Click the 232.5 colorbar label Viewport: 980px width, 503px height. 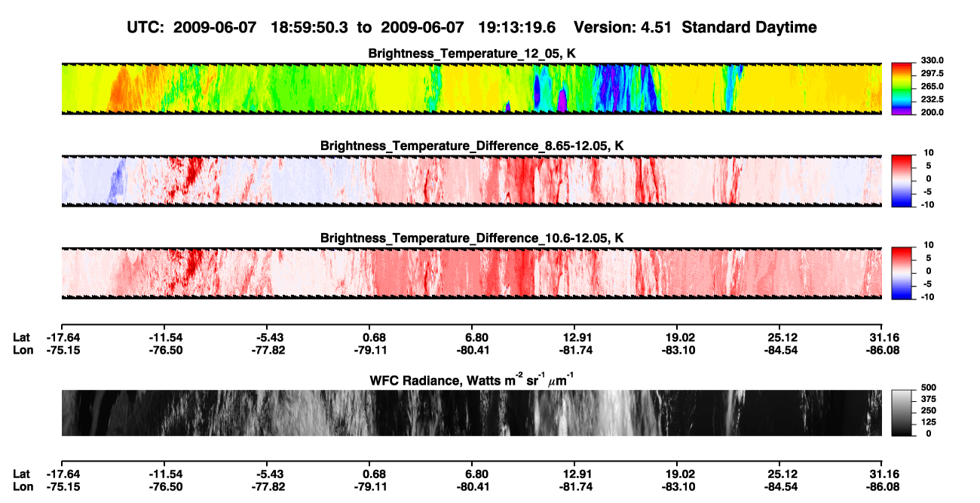pos(933,100)
